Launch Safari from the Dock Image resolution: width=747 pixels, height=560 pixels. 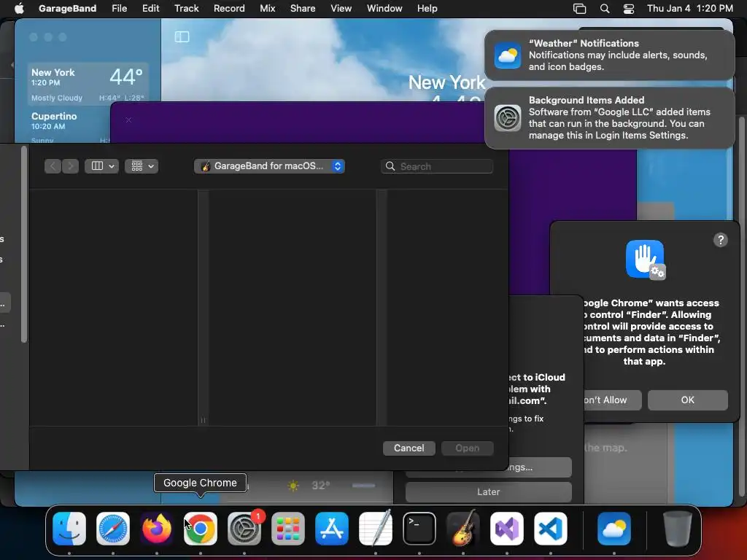113,529
